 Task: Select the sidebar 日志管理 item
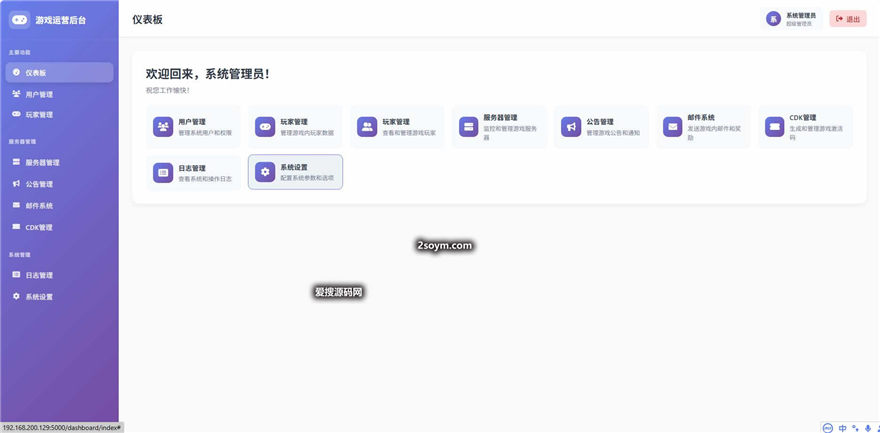click(x=39, y=275)
